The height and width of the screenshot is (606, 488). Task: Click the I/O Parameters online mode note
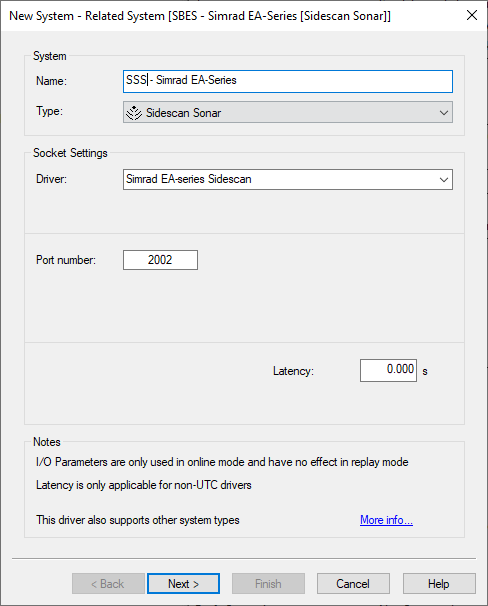(x=222, y=462)
